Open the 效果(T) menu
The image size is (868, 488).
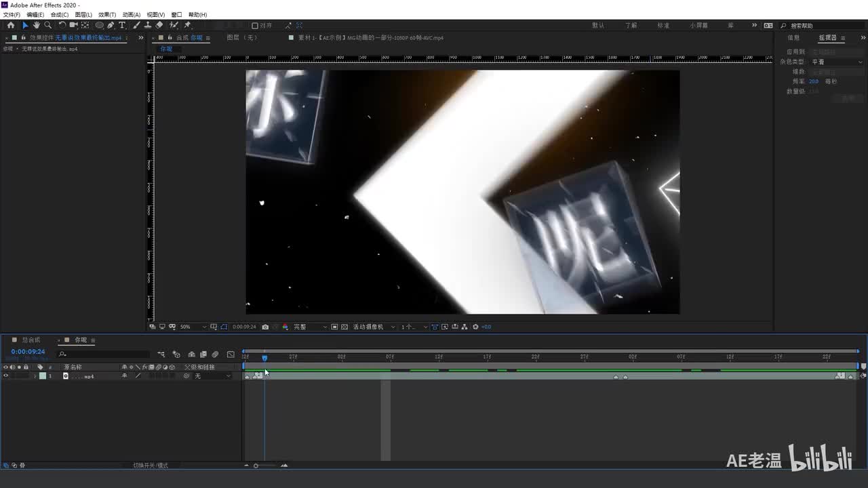tap(107, 14)
